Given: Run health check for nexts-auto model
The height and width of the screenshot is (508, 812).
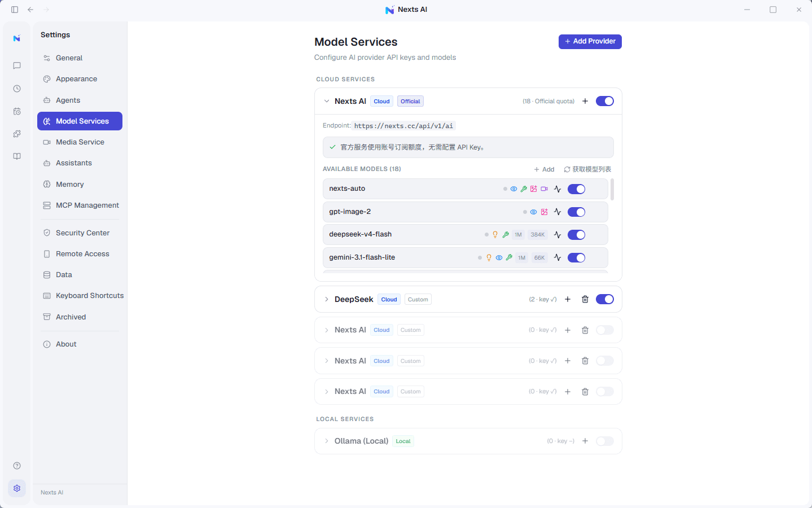Looking at the screenshot, I should click(x=558, y=189).
